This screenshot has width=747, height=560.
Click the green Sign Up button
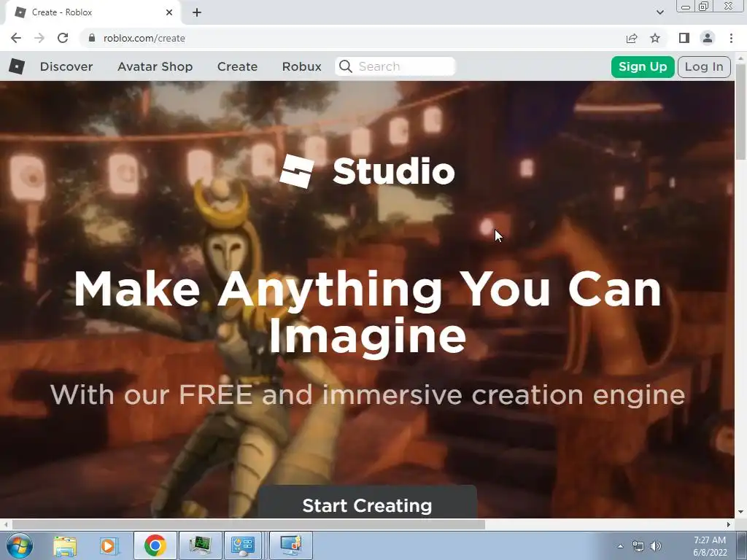coord(642,66)
